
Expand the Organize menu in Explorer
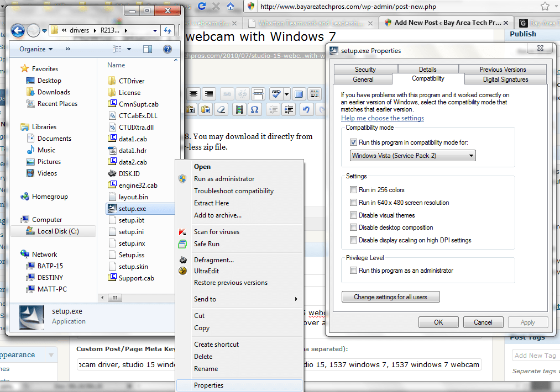36,49
